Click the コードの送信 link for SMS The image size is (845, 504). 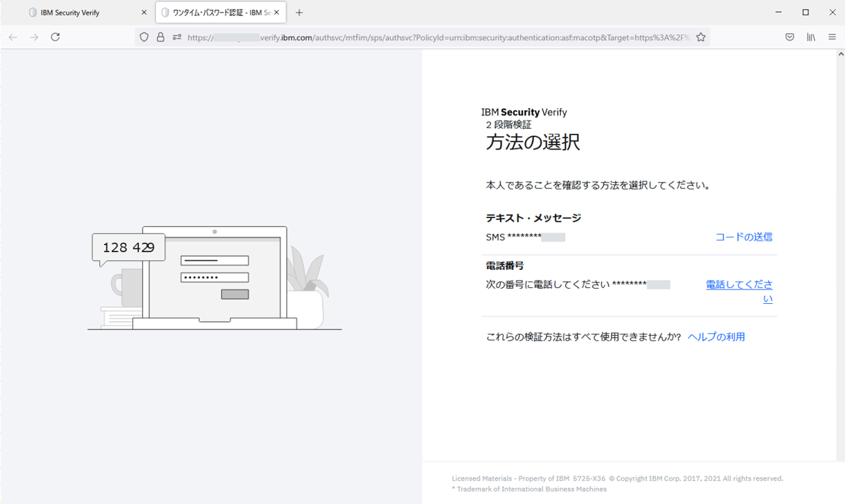pyautogui.click(x=743, y=237)
